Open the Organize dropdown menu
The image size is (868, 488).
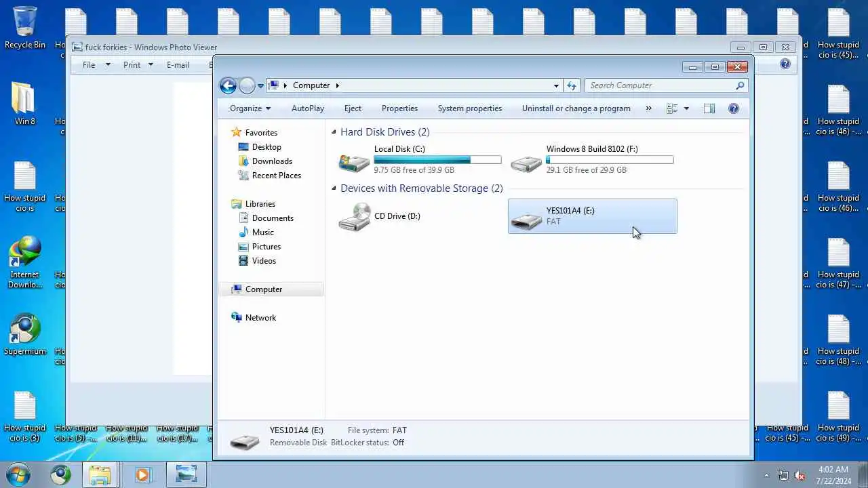click(250, 108)
